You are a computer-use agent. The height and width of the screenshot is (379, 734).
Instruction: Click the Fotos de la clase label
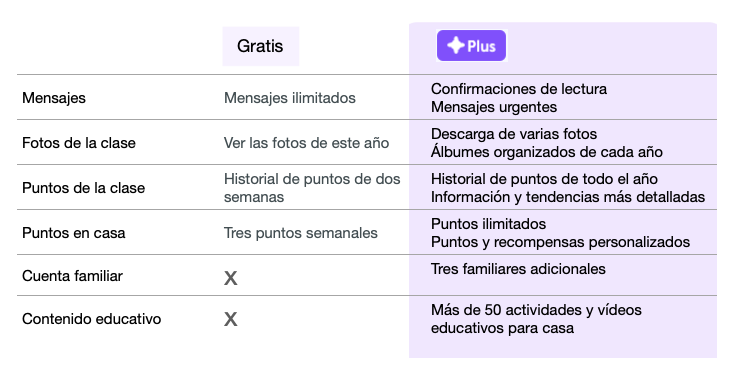[79, 143]
